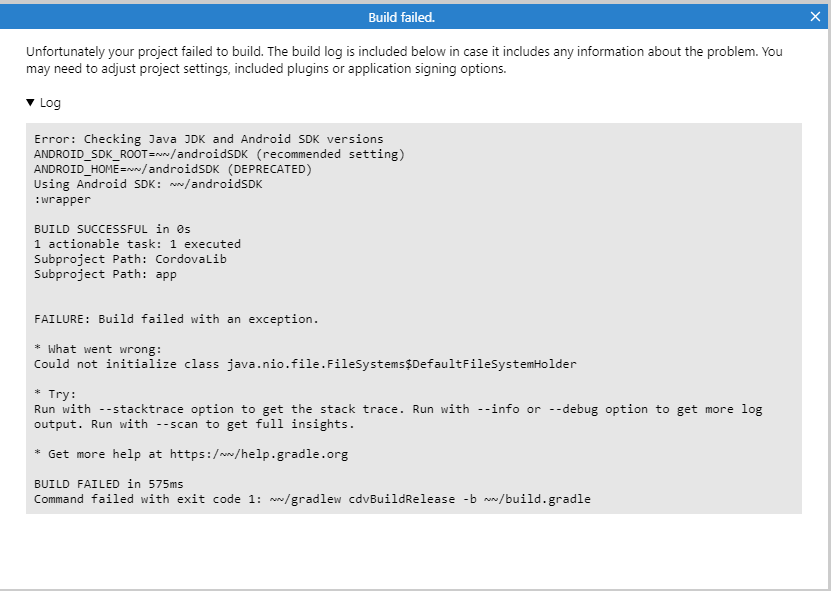The image size is (831, 591).
Task: Click the help.gradle.org URL
Action: (259, 454)
